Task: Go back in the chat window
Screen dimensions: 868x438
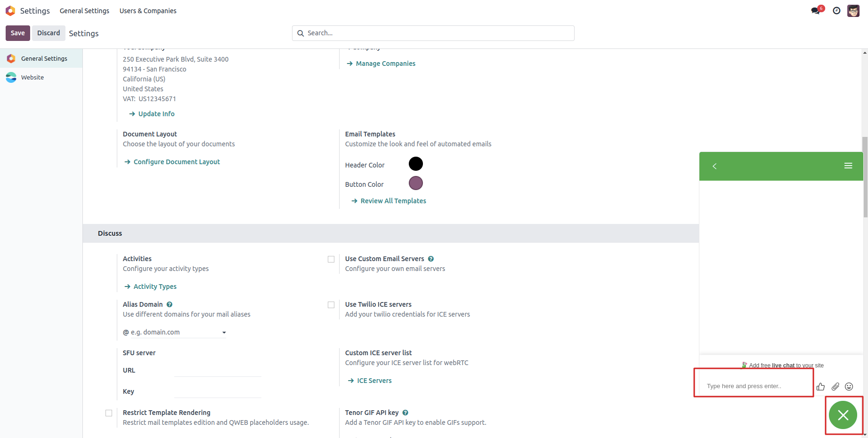Action: point(714,166)
